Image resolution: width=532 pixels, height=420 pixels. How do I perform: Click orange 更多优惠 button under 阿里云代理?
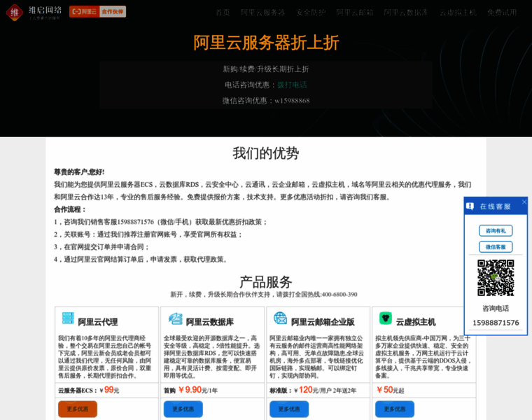[78, 409]
